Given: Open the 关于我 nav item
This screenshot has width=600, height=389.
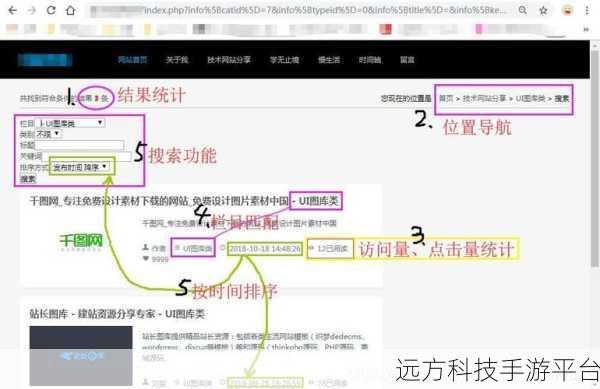Looking at the screenshot, I should 177,60.
